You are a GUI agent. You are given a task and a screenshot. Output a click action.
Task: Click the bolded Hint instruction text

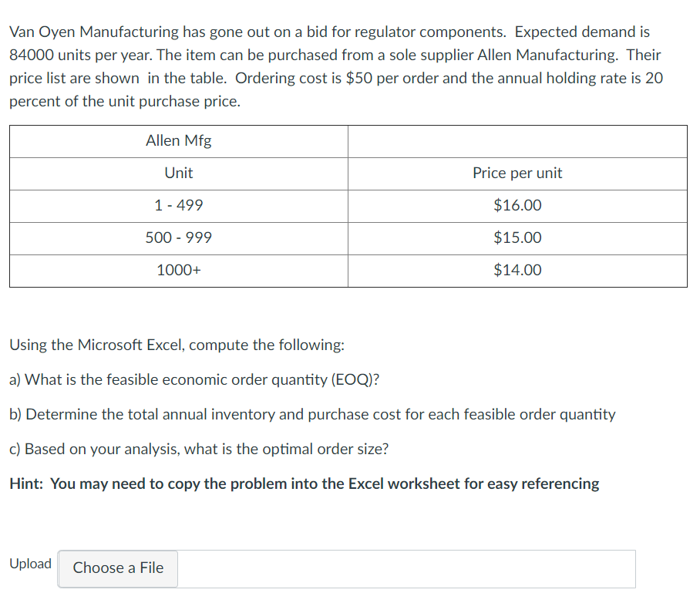(x=304, y=483)
